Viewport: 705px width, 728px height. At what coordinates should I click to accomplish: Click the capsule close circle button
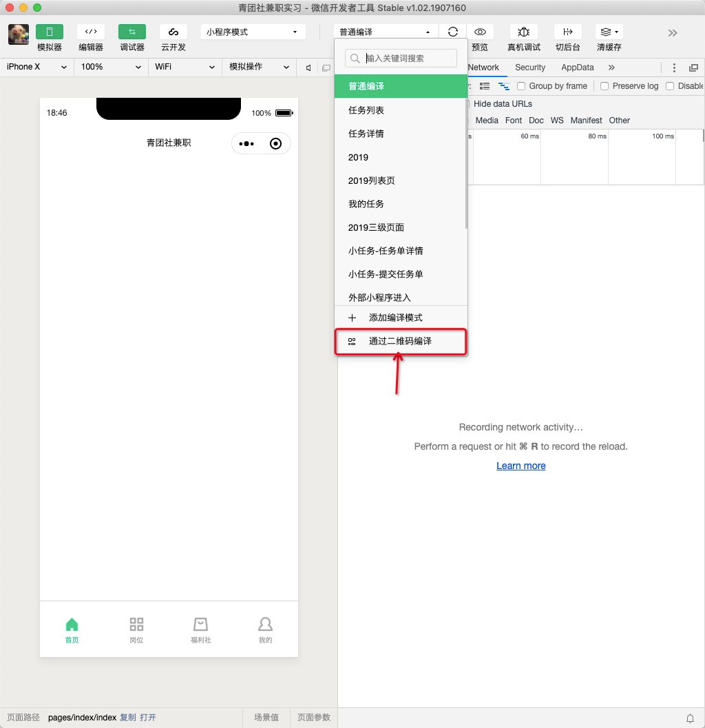275,143
